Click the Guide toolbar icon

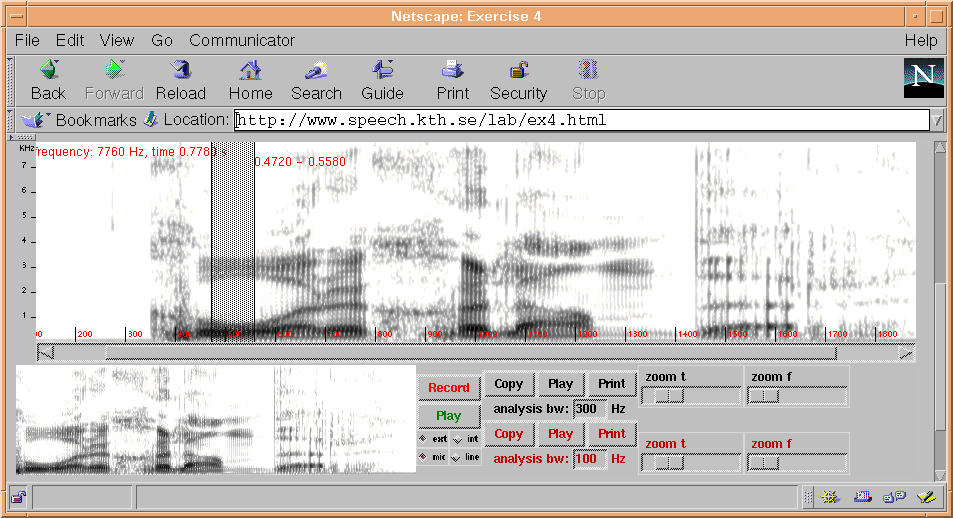click(x=382, y=71)
